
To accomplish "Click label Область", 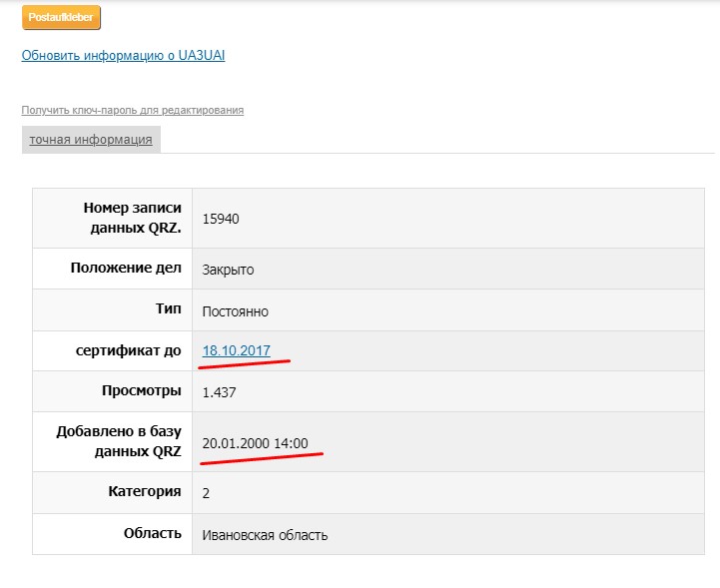I will pyautogui.click(x=153, y=533).
